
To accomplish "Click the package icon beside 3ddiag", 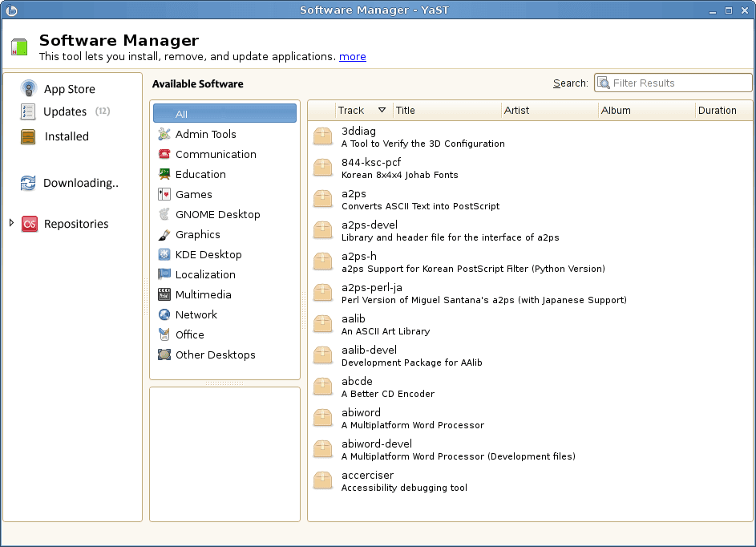I will click(322, 136).
